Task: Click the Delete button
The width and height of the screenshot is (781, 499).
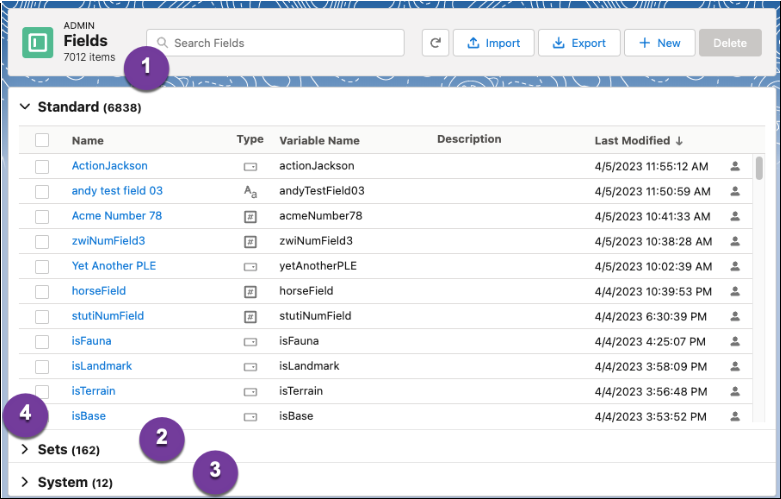Action: 730,43
